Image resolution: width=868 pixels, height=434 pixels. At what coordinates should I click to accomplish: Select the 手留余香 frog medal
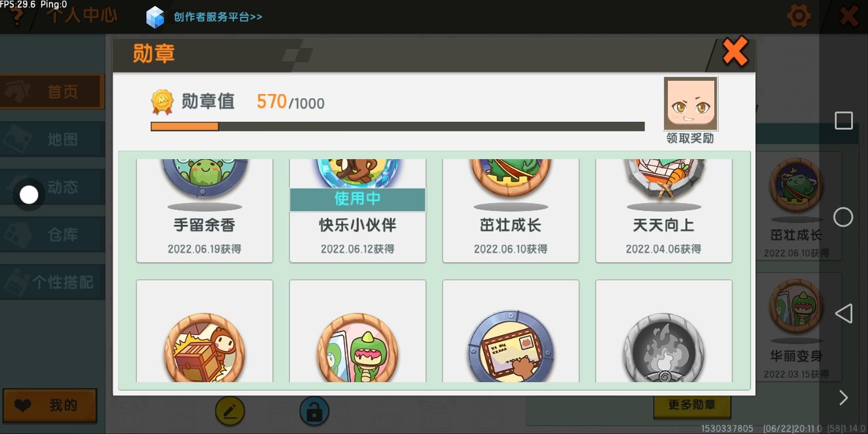coord(204,210)
